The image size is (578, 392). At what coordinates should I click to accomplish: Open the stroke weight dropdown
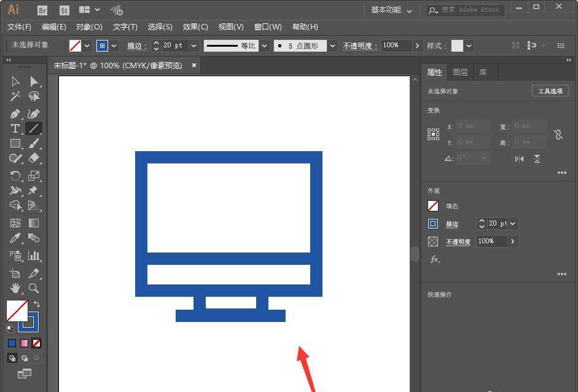[x=193, y=45]
